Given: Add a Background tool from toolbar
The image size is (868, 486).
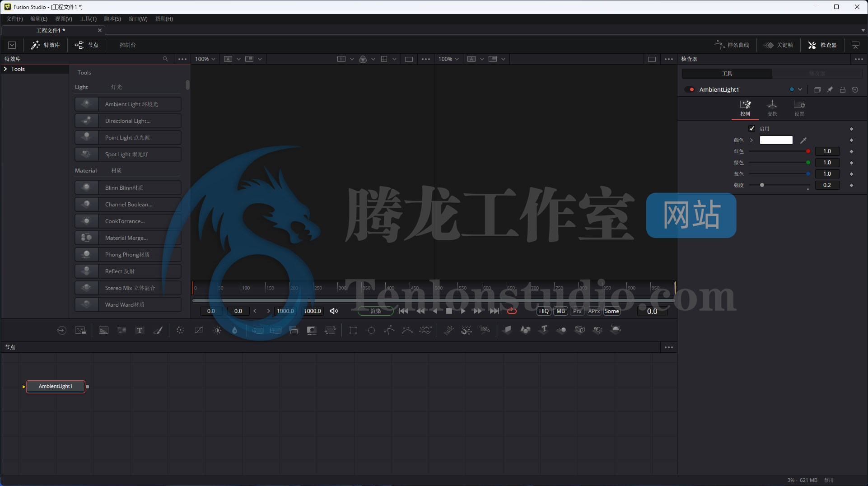Looking at the screenshot, I should pyautogui.click(x=103, y=330).
